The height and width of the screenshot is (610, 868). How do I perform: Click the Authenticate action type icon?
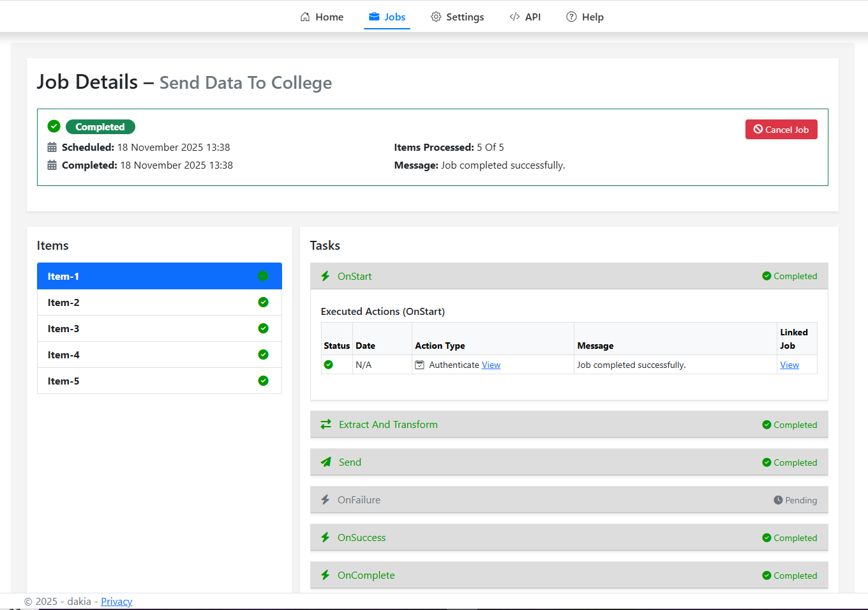420,364
